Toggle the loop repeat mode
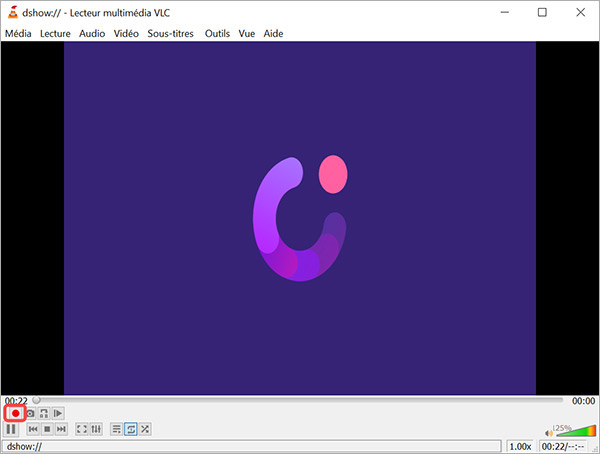Image resolution: width=600 pixels, height=454 pixels. tap(131, 429)
